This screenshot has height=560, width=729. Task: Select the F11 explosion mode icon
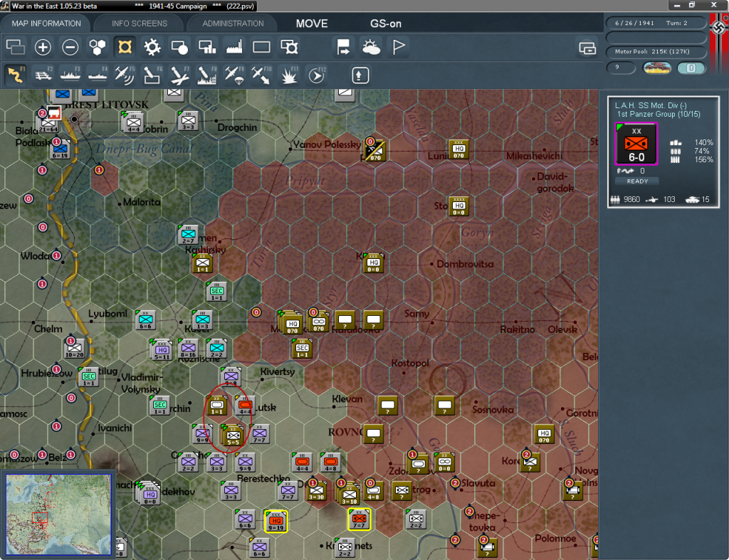(289, 75)
